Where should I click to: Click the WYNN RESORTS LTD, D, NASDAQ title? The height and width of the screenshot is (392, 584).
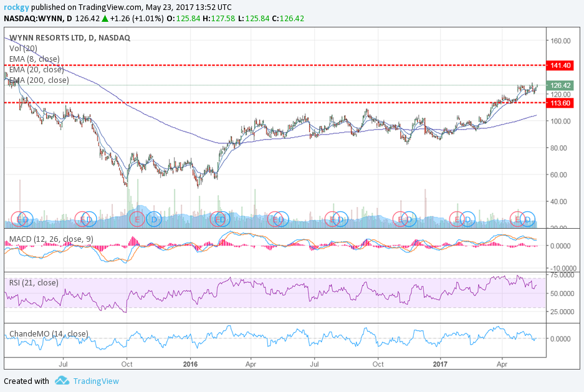tap(70, 37)
